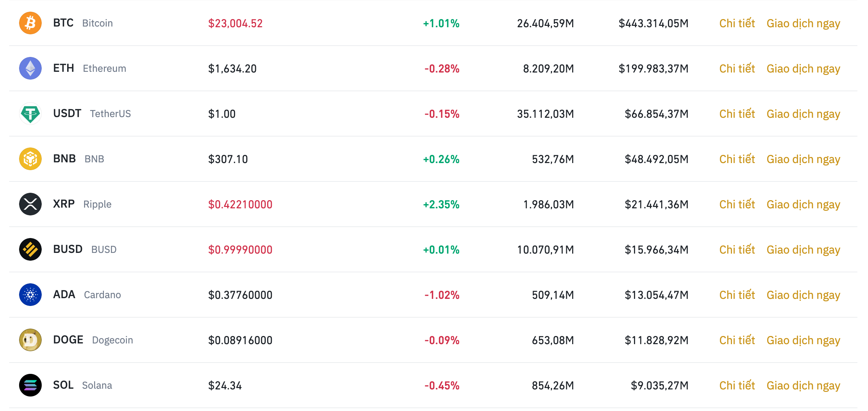868x411 pixels.
Task: Select the USDT ticker symbol
Action: 67,114
